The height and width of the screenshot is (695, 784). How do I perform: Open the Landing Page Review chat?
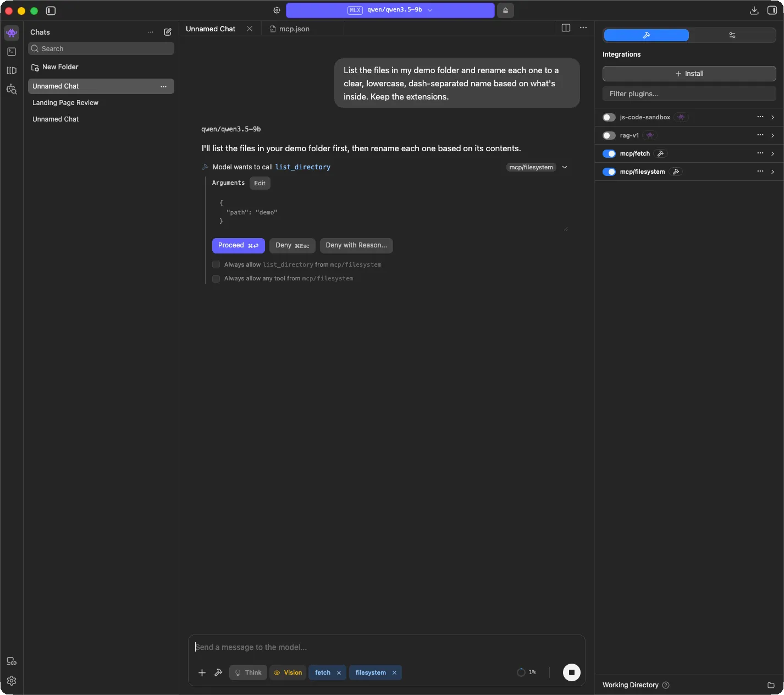[101, 103]
